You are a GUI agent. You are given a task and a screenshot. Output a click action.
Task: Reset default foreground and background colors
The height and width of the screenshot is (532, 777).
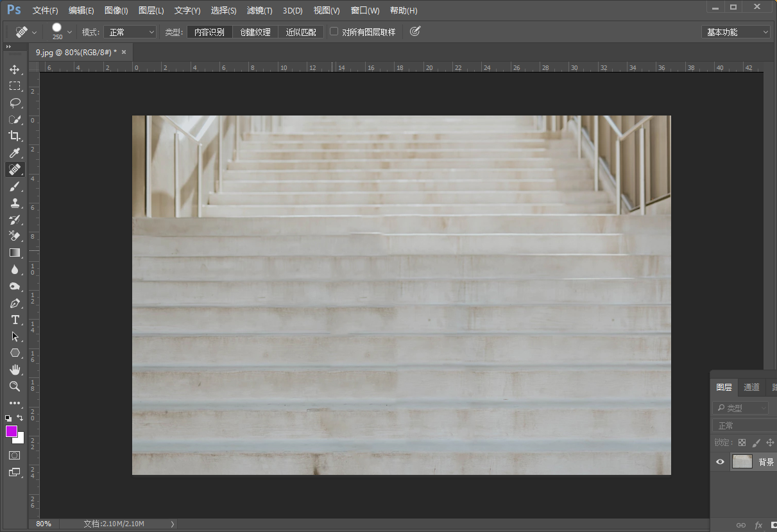click(x=8, y=418)
